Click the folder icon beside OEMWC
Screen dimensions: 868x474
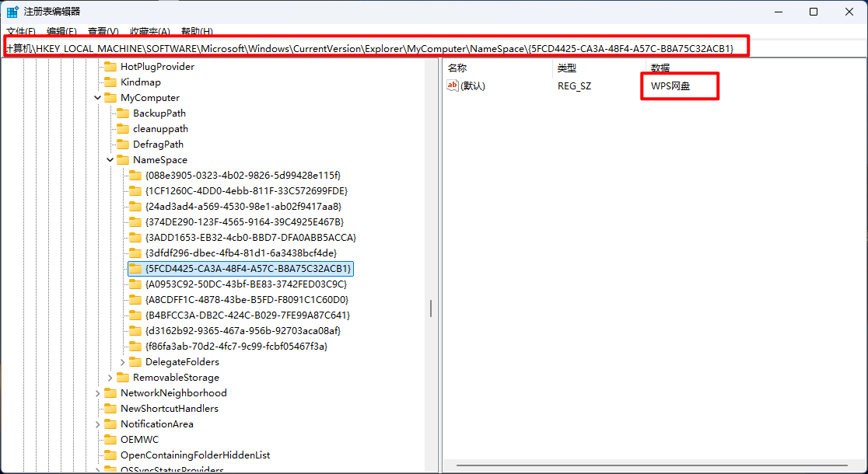pos(110,440)
